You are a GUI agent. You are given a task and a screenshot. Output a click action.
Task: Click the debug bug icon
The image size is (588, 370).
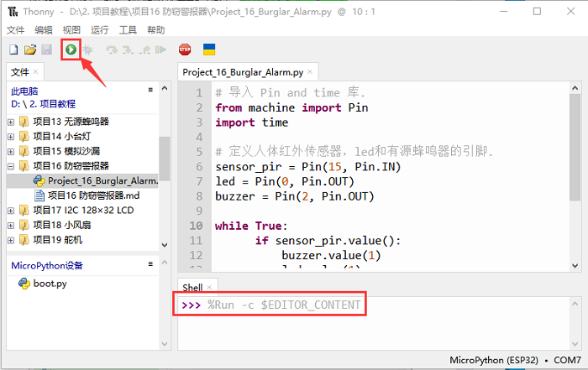(x=87, y=50)
